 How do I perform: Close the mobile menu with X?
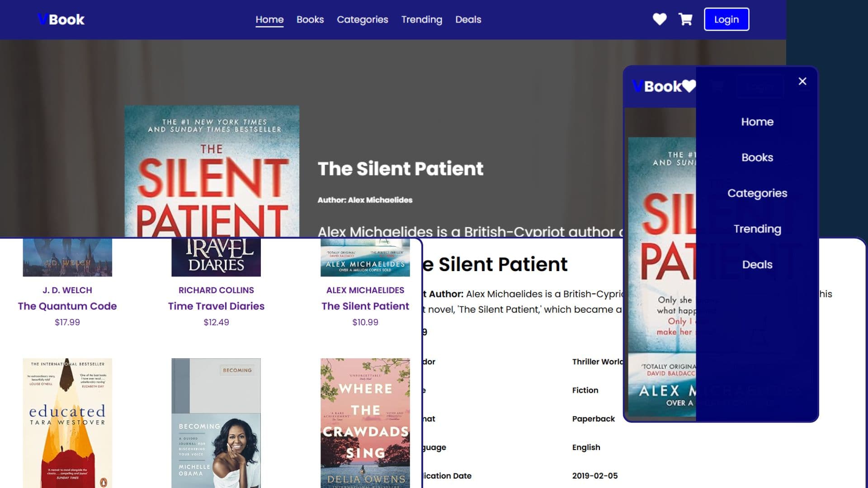(x=802, y=81)
